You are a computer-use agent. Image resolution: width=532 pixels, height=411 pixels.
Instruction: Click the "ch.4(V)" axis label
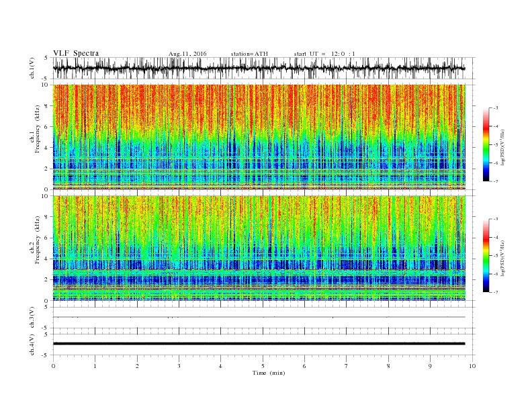tap(32, 345)
